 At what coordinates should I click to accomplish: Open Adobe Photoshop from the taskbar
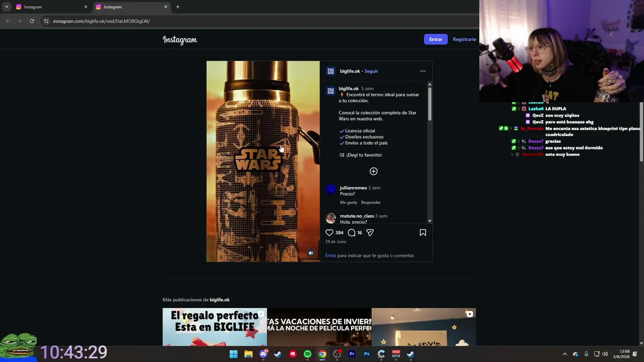(x=366, y=354)
